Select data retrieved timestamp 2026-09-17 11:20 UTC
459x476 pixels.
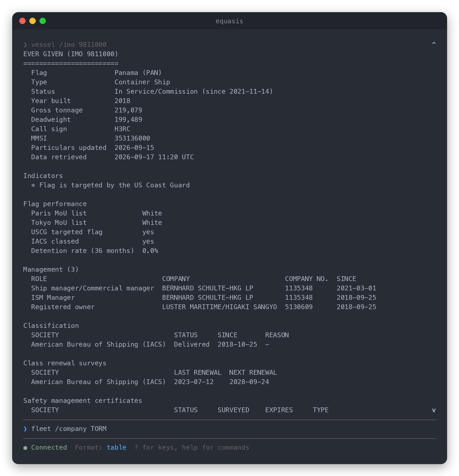click(x=154, y=157)
